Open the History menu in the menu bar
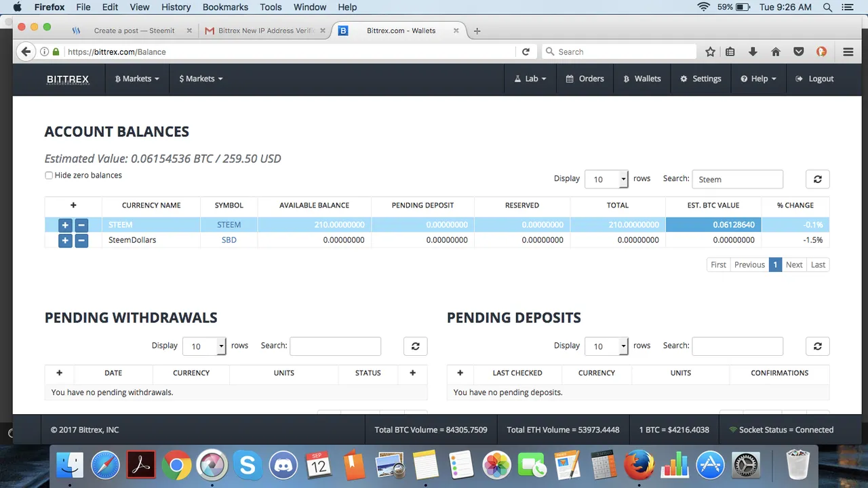Viewport: 868px width, 488px height. point(176,7)
